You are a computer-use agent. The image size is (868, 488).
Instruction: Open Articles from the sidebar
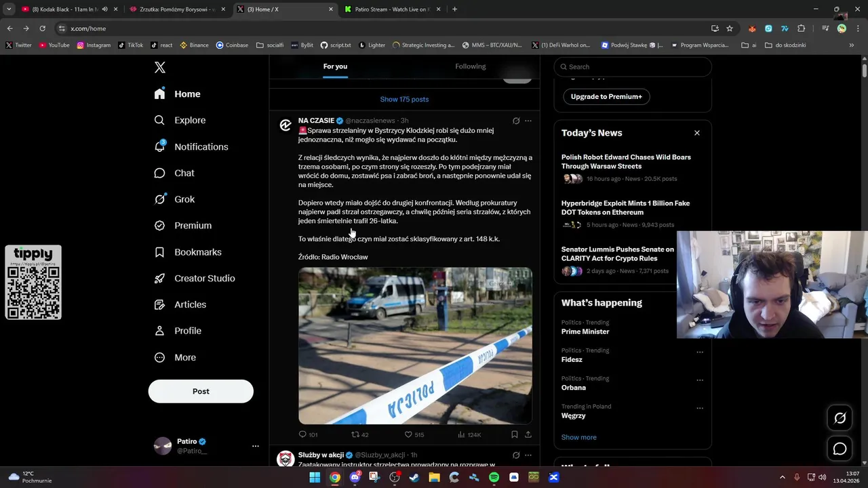click(x=180, y=305)
